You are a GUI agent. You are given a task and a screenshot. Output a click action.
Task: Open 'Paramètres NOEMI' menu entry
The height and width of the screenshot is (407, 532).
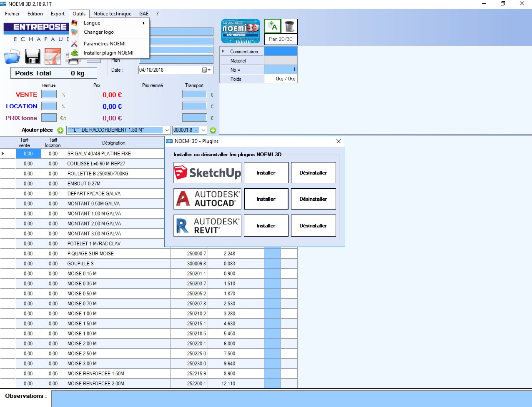coord(109,44)
